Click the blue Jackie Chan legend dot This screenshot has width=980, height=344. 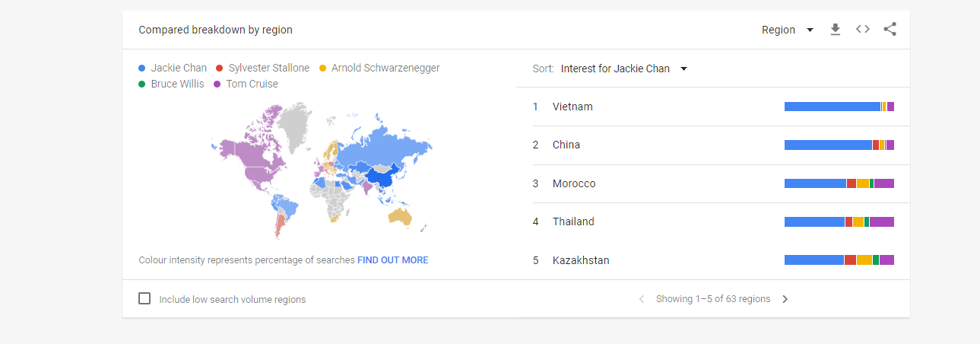pos(142,68)
